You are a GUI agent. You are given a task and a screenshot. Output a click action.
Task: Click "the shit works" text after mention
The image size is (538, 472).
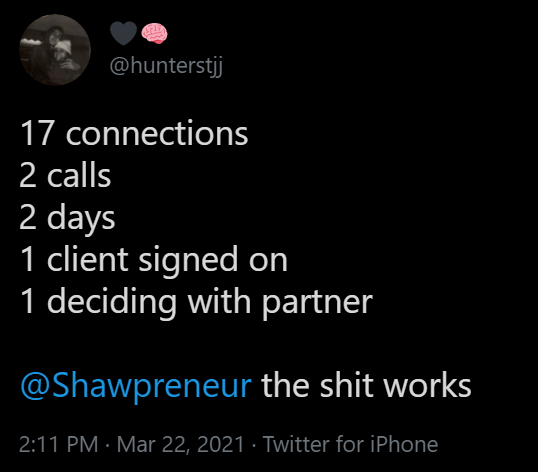366,386
